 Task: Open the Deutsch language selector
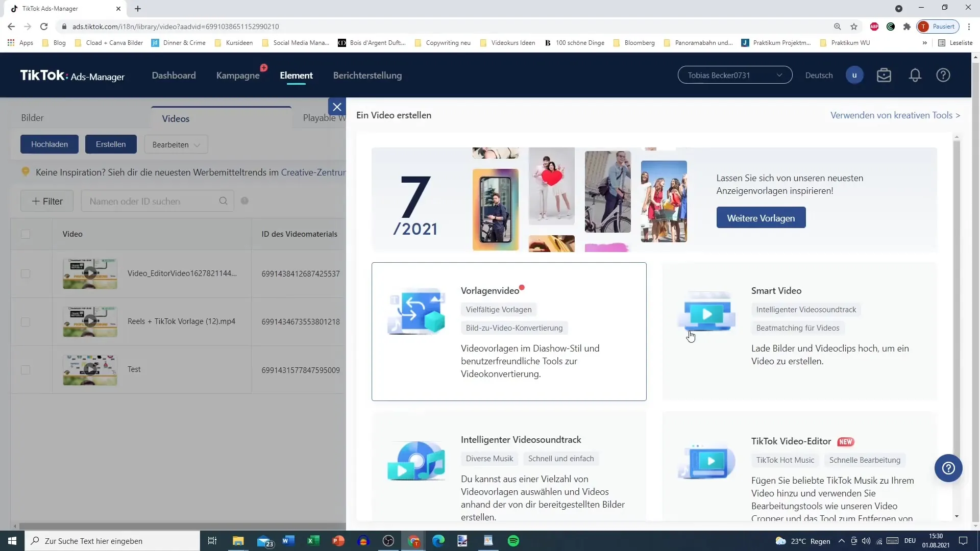tap(819, 76)
